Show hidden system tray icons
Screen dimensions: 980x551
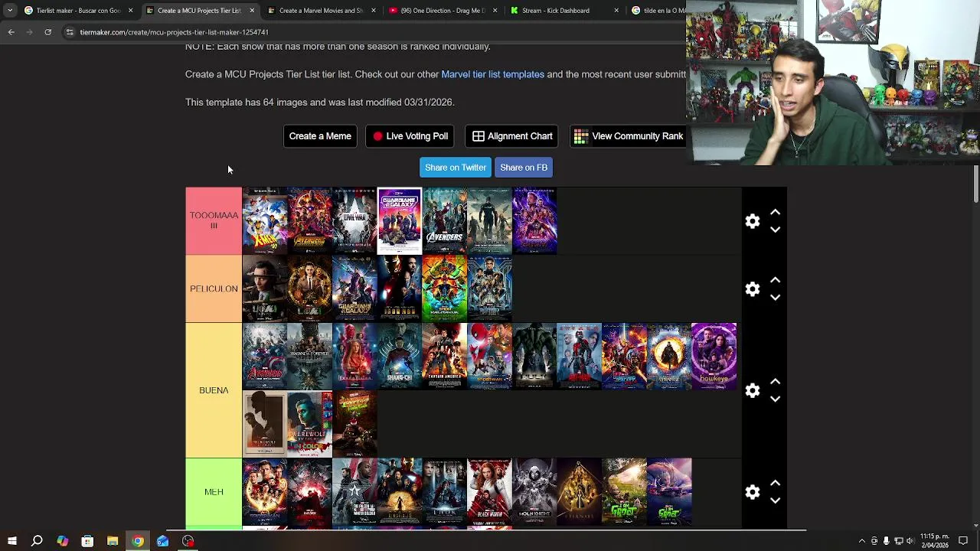click(x=861, y=541)
